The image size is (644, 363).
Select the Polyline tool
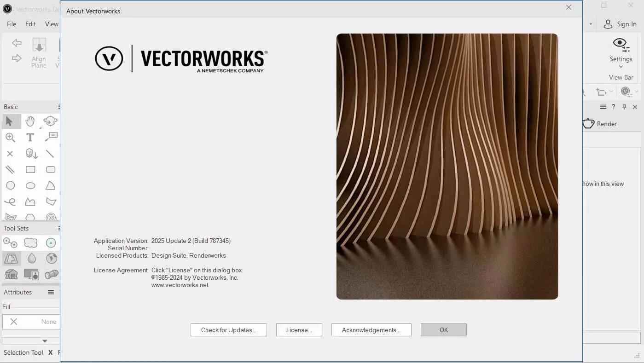click(30, 202)
